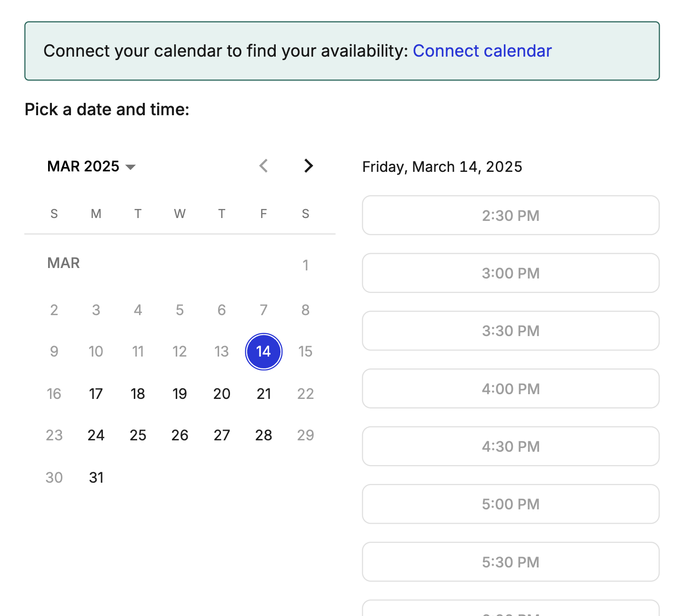
Task: Go to next month with right chevron
Action: click(309, 166)
